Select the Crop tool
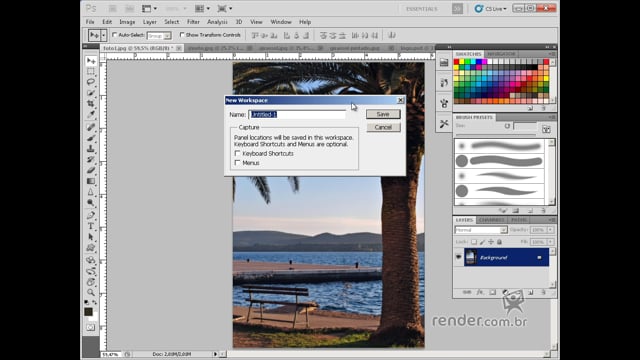Image resolution: width=640 pixels, height=360 pixels. pos(91,103)
